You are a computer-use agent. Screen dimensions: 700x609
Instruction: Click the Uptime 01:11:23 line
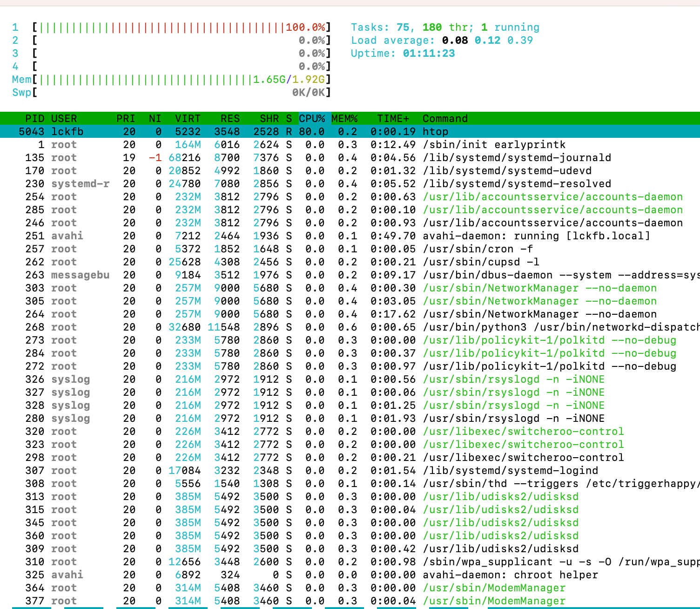pos(403,54)
